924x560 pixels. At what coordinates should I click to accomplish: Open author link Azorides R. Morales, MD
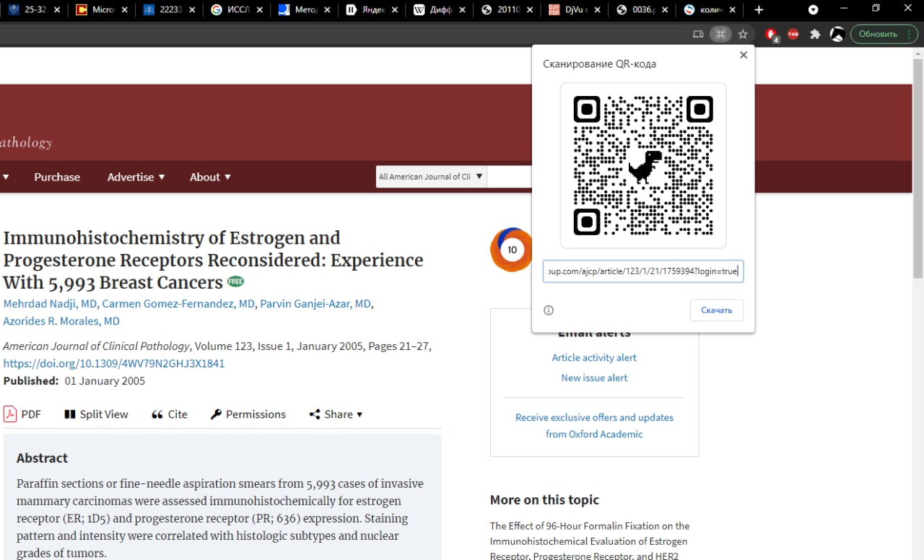61,321
